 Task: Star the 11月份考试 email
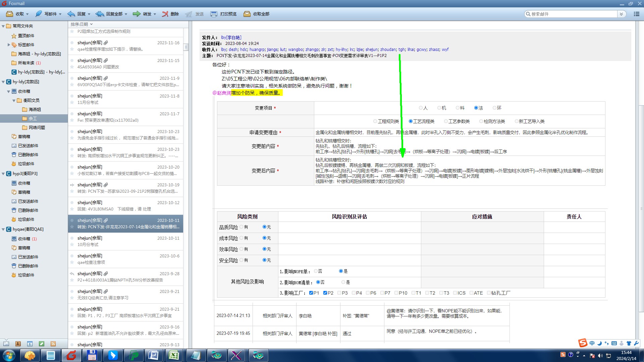pyautogui.click(x=72, y=102)
